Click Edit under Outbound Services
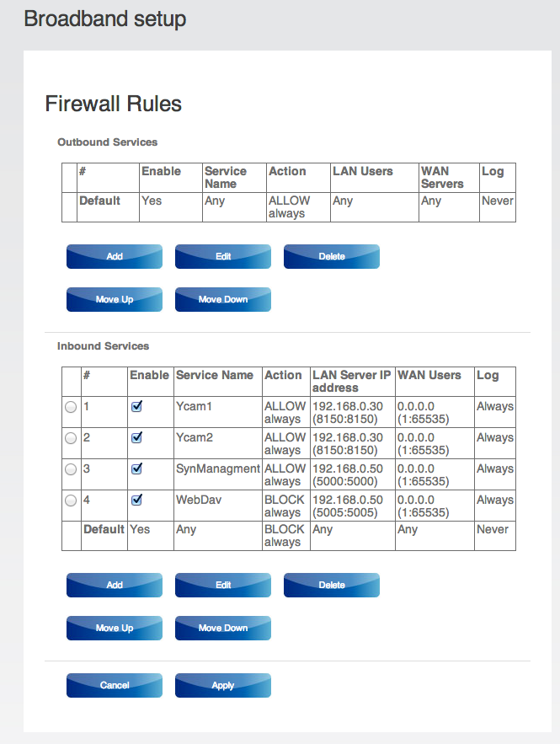This screenshot has height=744, width=560. click(x=223, y=256)
